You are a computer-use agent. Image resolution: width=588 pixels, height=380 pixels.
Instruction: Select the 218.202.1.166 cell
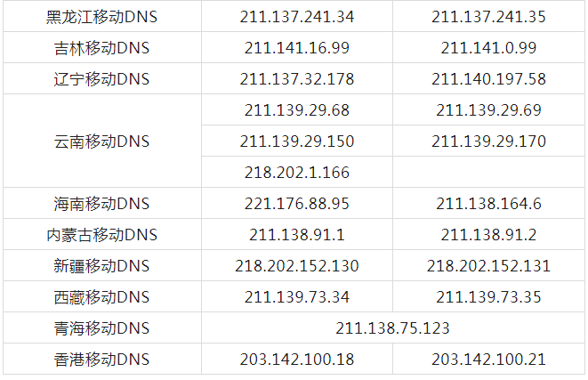tap(297, 173)
